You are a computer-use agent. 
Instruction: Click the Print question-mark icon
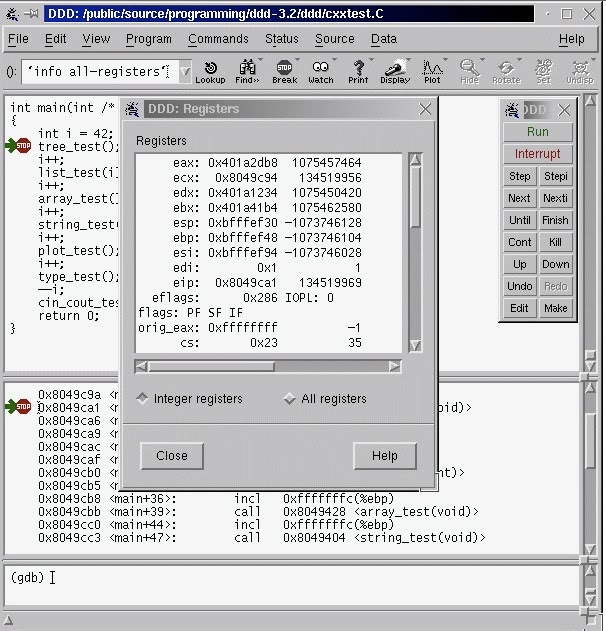tap(358, 72)
